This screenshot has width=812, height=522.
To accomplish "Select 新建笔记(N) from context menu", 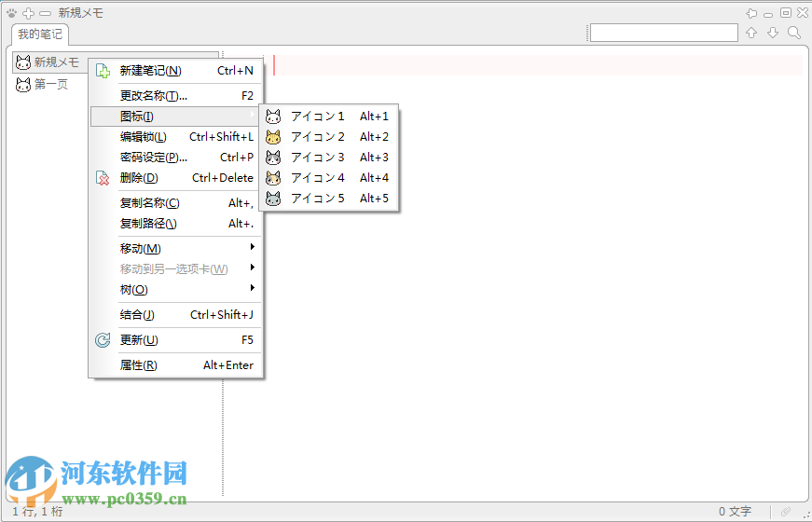I will tap(175, 71).
